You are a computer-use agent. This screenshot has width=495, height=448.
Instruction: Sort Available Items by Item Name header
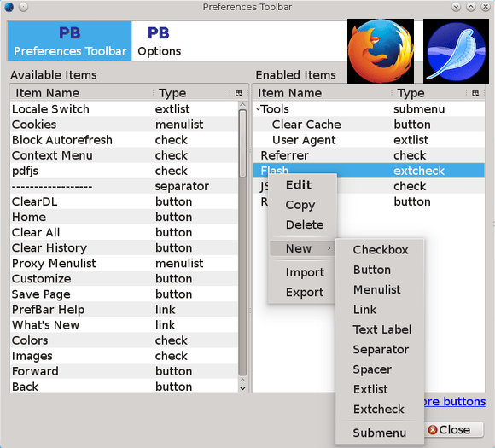tap(81, 93)
